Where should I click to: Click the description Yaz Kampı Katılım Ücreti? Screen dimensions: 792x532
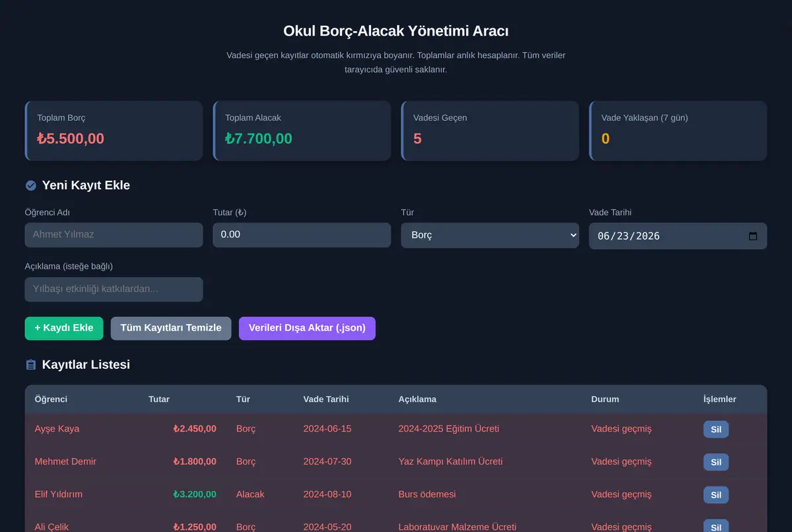click(451, 462)
